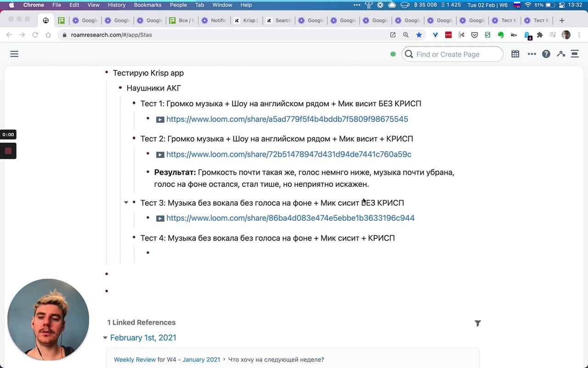This screenshot has width=588, height=368.
Task: Open the Loom link ending in 760a59c
Action: pyautogui.click(x=288, y=155)
